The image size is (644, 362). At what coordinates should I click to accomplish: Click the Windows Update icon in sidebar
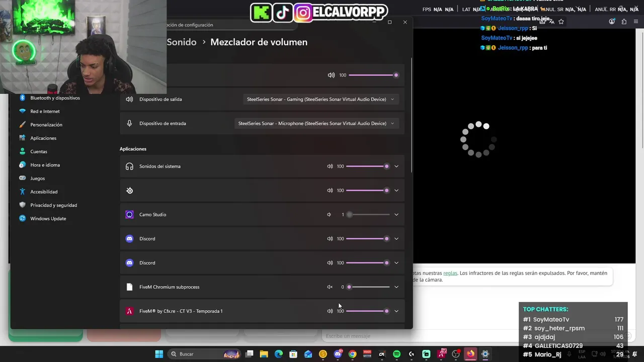click(x=22, y=219)
